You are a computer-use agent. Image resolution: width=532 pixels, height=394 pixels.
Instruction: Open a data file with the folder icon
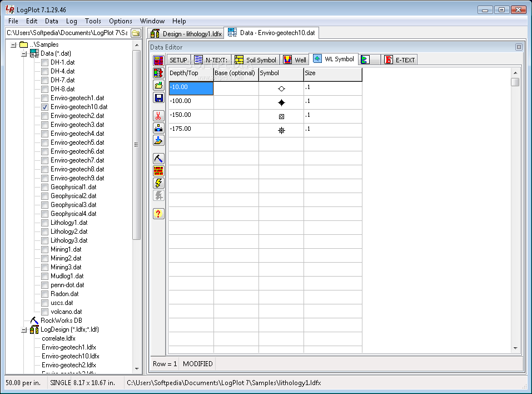(158, 85)
